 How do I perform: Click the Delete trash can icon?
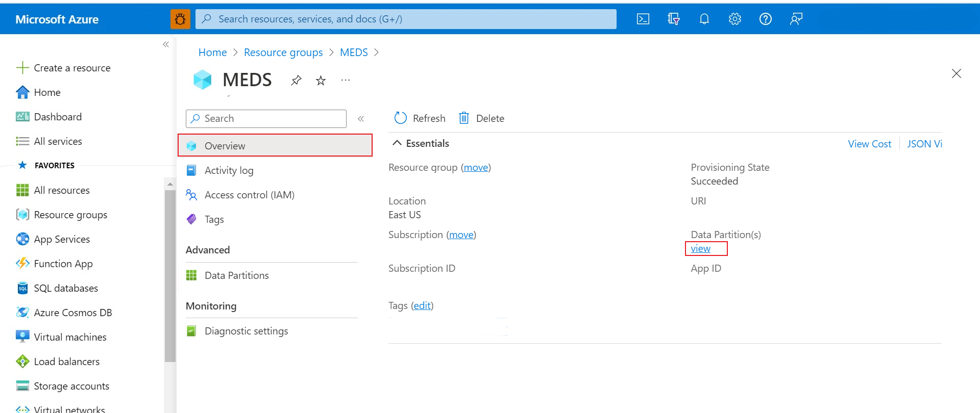coord(464,118)
